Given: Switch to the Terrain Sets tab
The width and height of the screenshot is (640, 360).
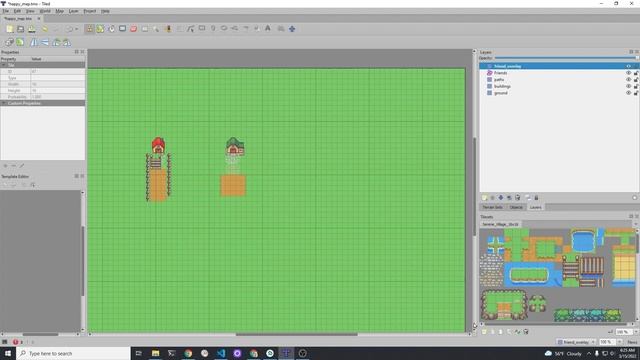Looking at the screenshot, I should pos(493,207).
